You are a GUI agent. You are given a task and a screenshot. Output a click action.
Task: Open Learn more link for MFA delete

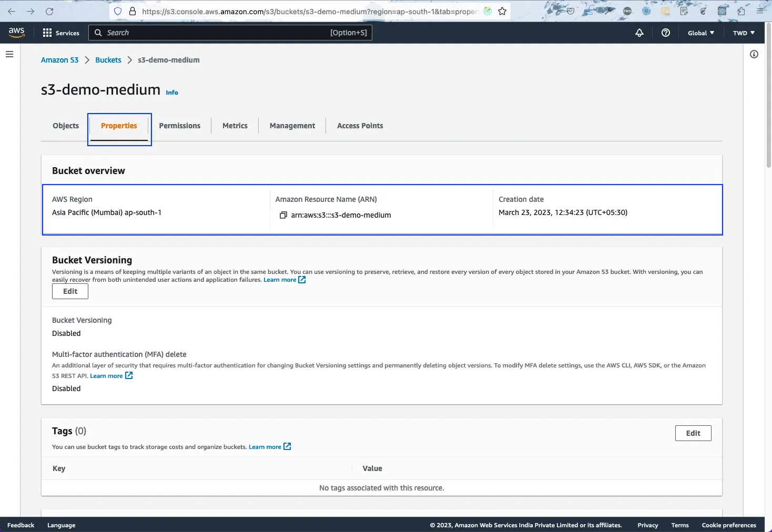[111, 376]
